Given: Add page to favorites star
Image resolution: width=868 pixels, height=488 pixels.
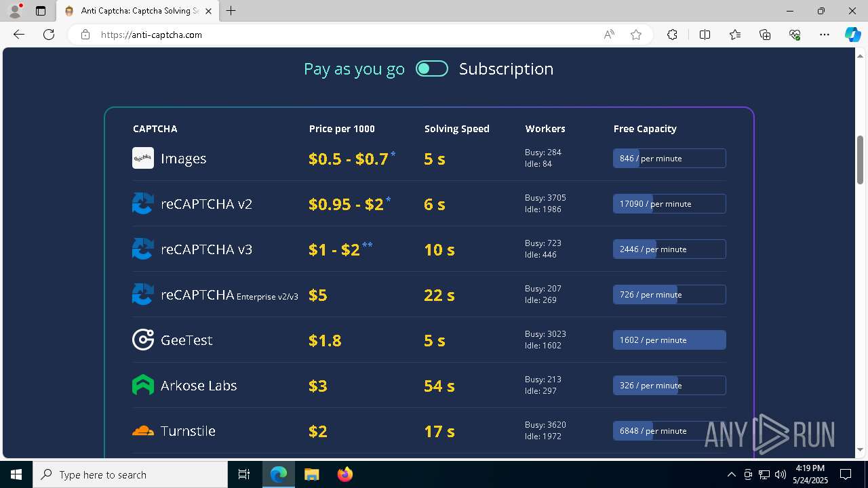Looking at the screenshot, I should pos(636,35).
